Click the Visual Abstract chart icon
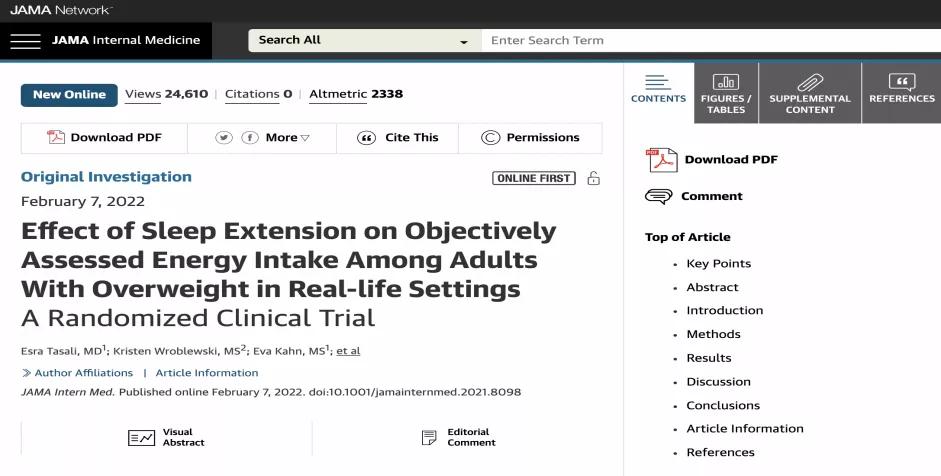This screenshot has height=476, width=941. pyautogui.click(x=142, y=438)
